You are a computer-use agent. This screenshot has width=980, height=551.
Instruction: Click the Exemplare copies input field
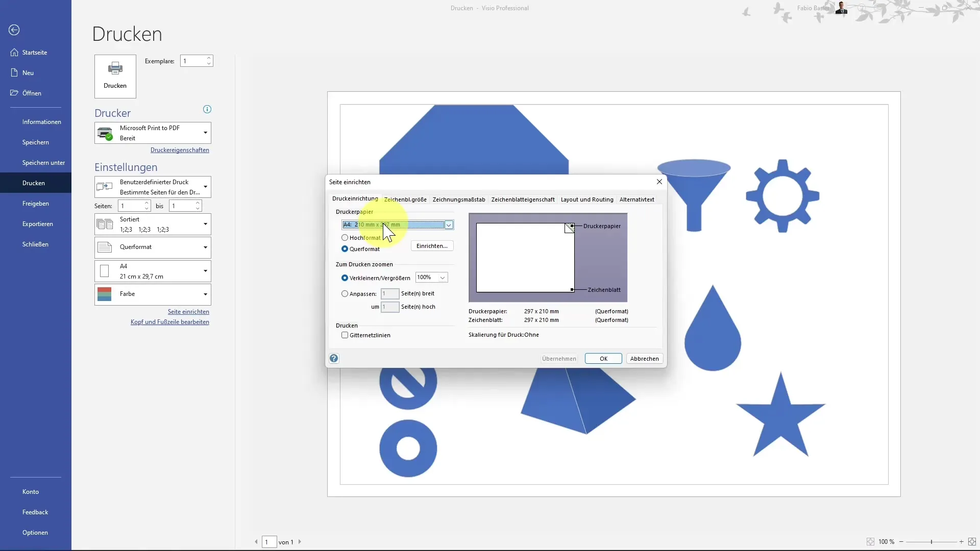click(x=193, y=61)
